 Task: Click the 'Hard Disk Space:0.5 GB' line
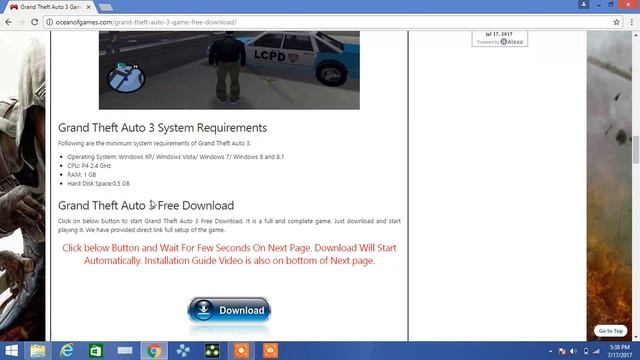[98, 184]
